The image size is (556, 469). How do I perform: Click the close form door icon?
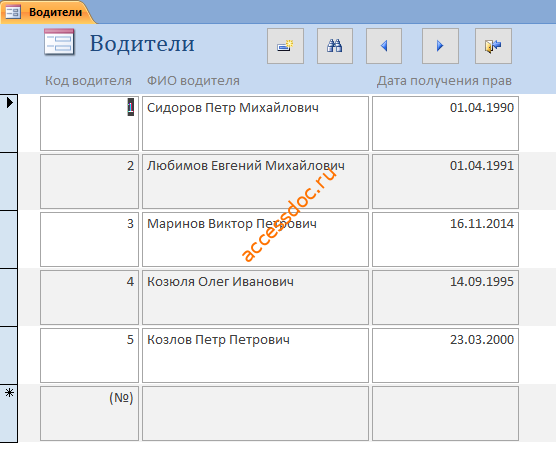point(493,46)
